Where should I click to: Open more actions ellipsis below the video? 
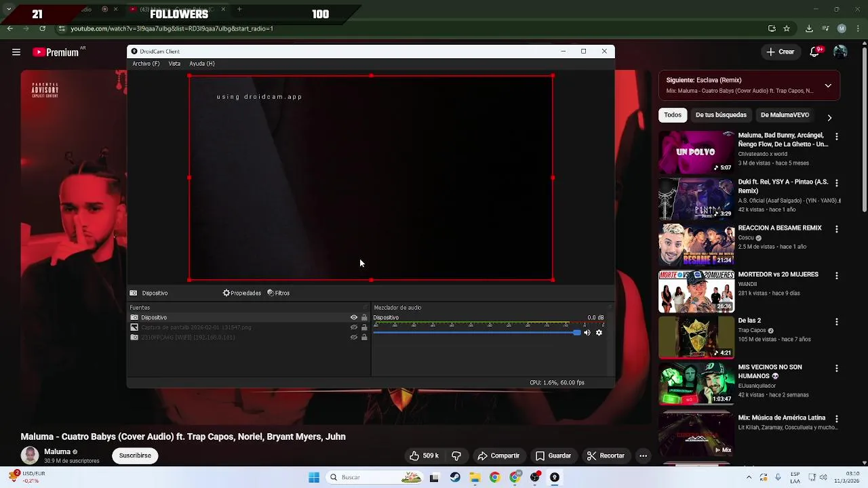point(643,456)
